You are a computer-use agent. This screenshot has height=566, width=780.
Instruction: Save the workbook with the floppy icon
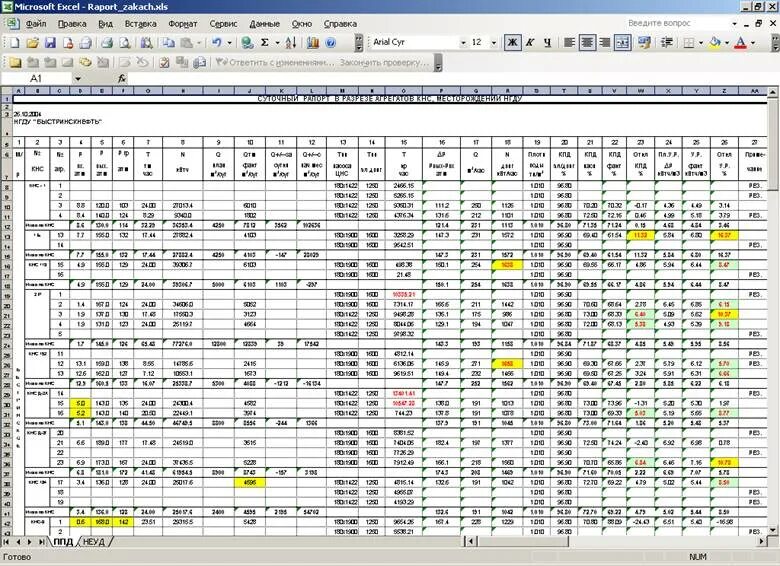click(50, 43)
